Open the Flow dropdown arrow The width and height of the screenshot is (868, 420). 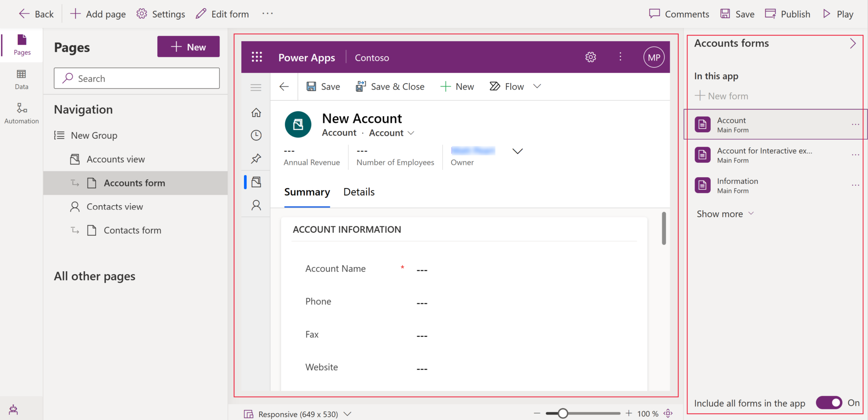537,86
